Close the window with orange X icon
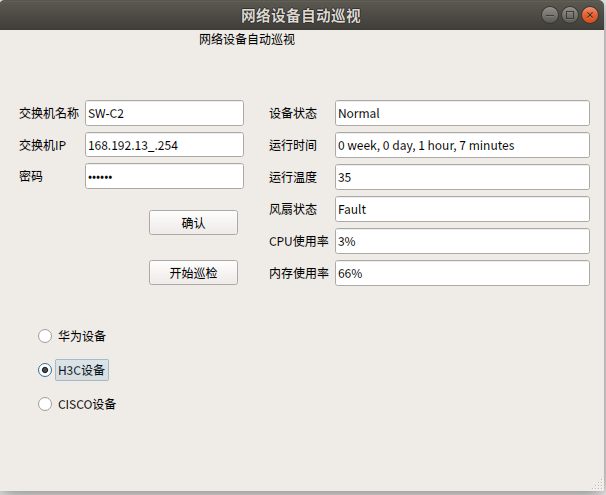This screenshot has width=606, height=495. point(589,14)
